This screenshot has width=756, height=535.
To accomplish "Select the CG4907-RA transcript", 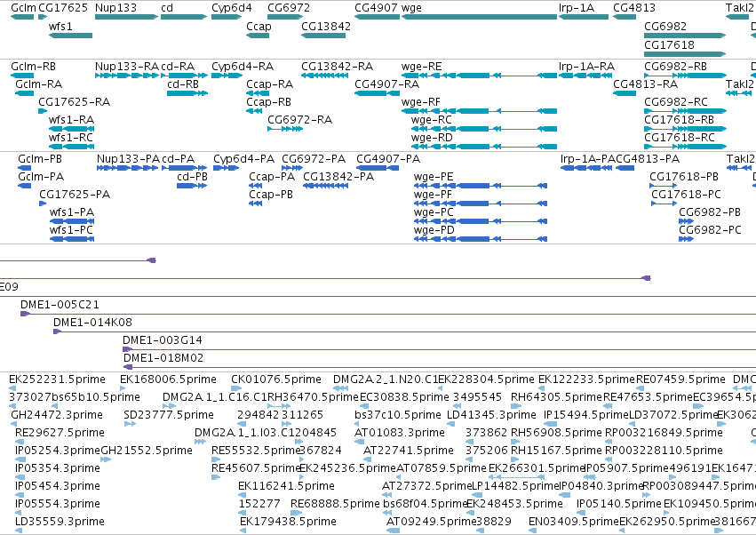I will pos(377,93).
